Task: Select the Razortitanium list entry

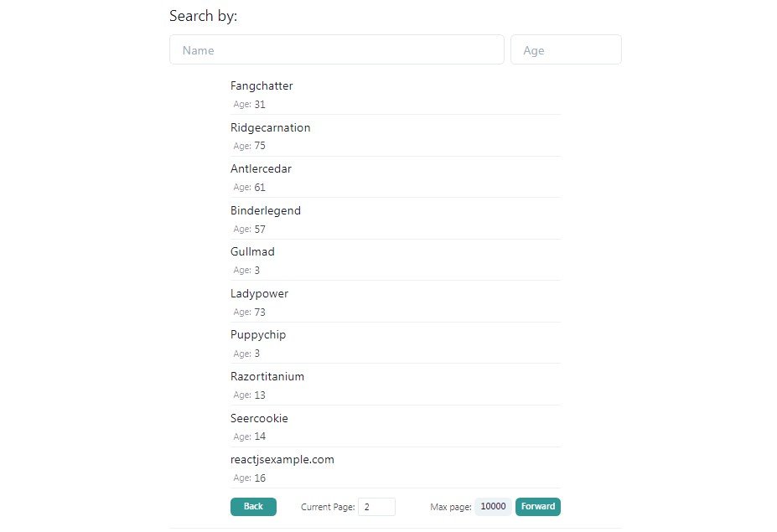Action: coord(267,376)
